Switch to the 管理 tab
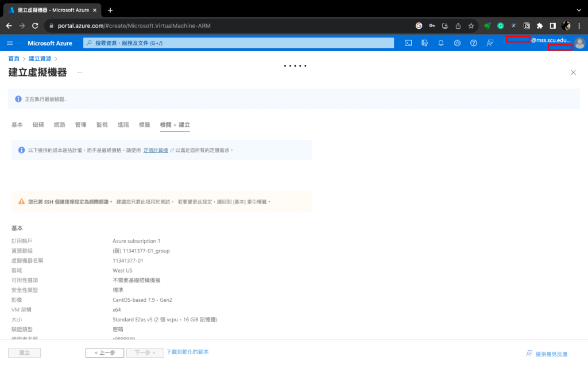 pyautogui.click(x=80, y=125)
